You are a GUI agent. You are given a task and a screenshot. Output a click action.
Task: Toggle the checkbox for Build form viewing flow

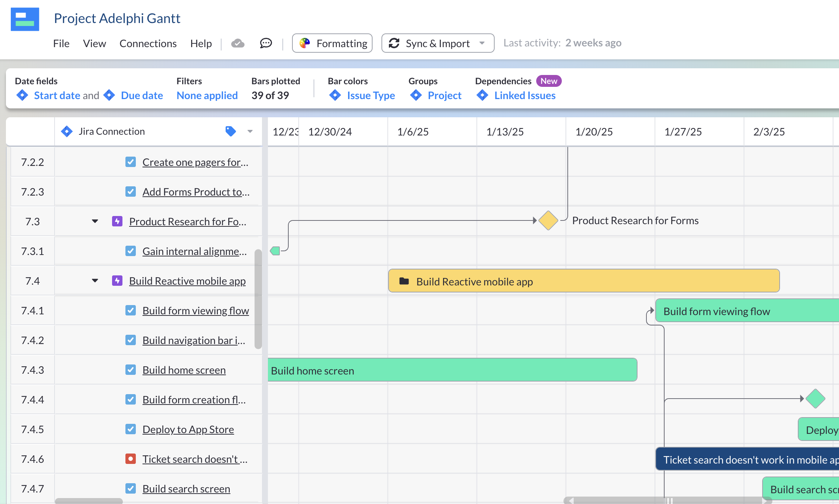point(131,310)
